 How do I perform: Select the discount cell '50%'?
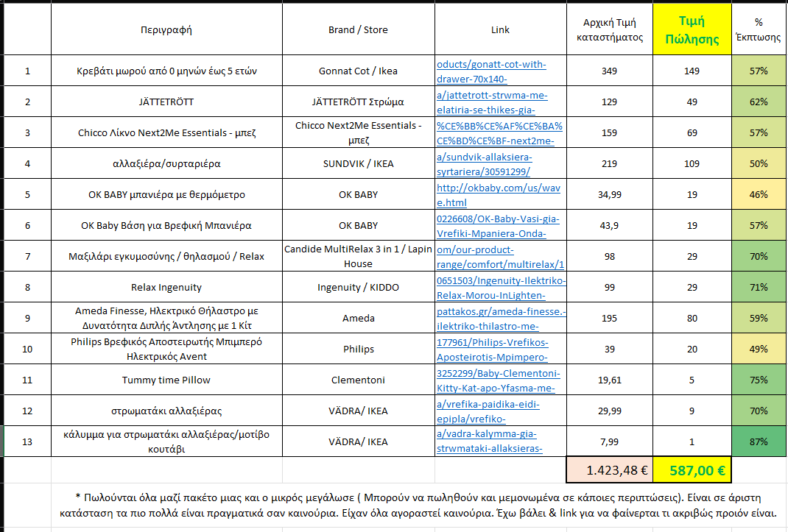[x=759, y=164]
